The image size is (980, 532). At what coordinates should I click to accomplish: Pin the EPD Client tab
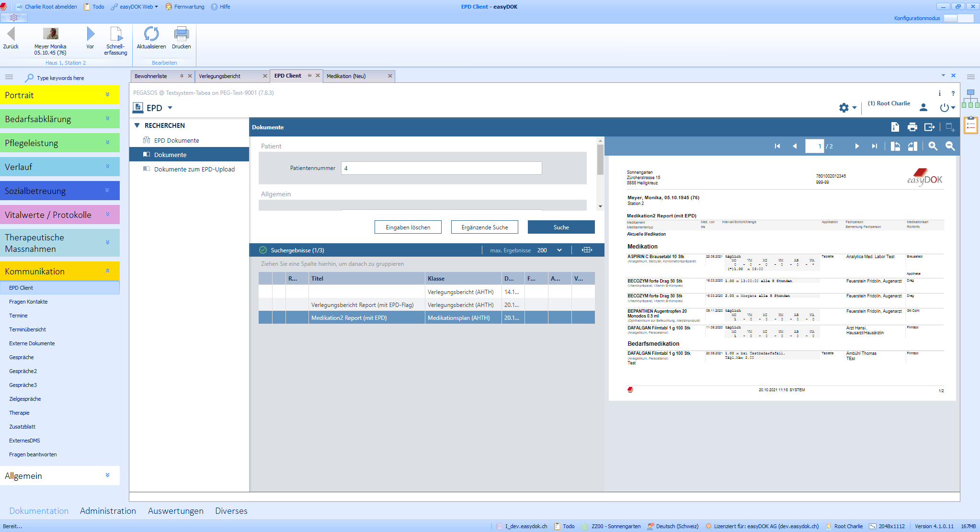(x=309, y=76)
